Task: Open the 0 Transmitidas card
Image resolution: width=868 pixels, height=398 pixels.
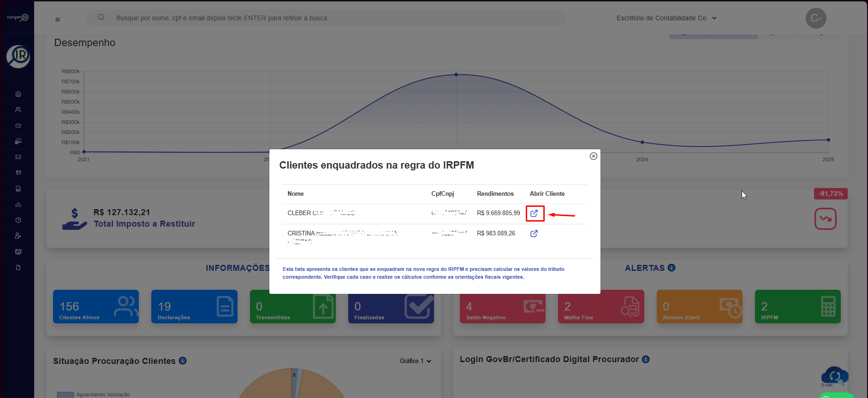Action: click(x=293, y=306)
